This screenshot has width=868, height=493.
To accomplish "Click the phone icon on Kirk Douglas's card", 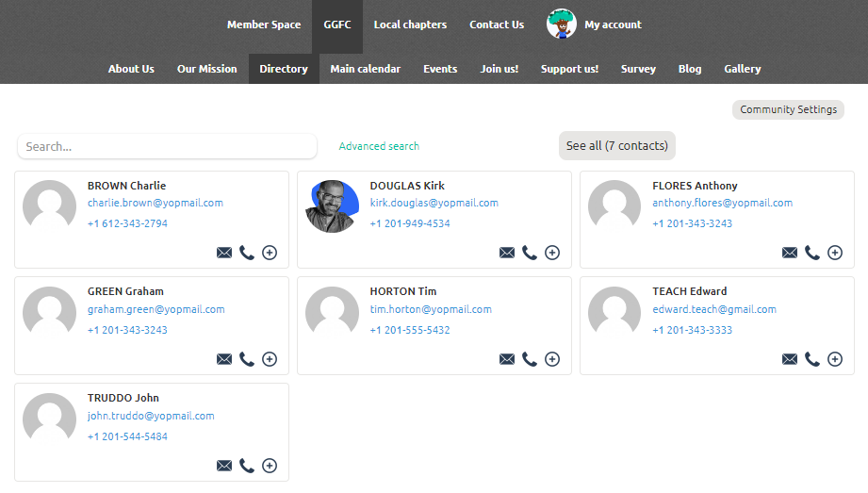I will coord(530,253).
